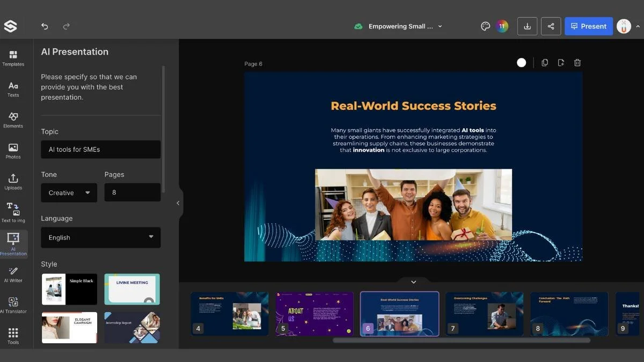The image size is (644, 362).
Task: Collapse the left panel using the chevron
Action: click(x=178, y=203)
